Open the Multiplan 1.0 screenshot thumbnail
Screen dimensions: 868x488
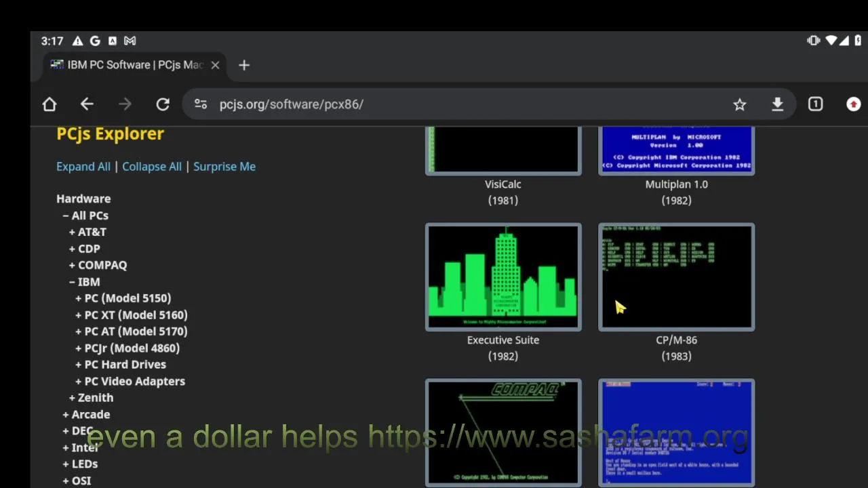click(676, 150)
